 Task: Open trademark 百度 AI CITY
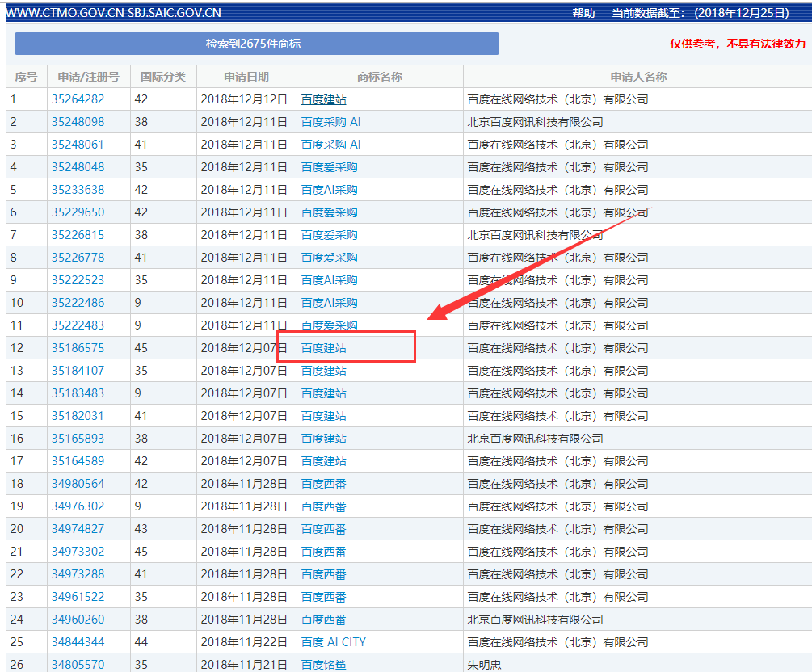coord(334,642)
